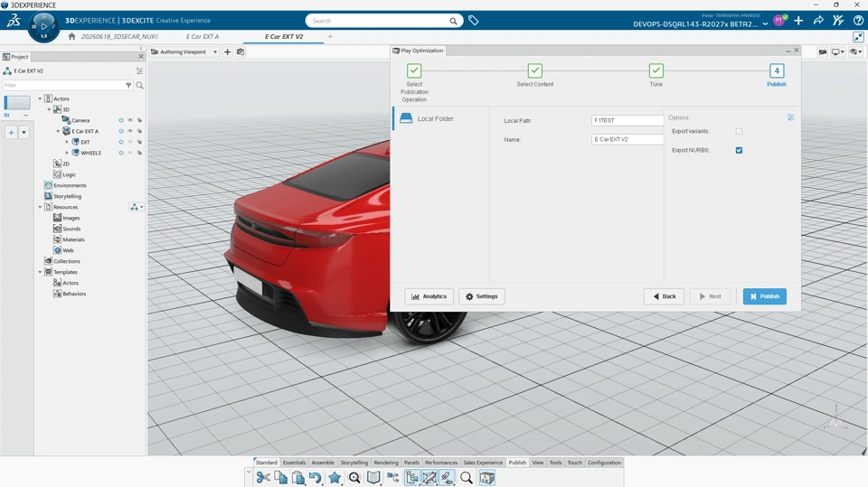The image size is (868, 487).
Task: Open the E Car EXT A document tab
Action: coord(202,36)
